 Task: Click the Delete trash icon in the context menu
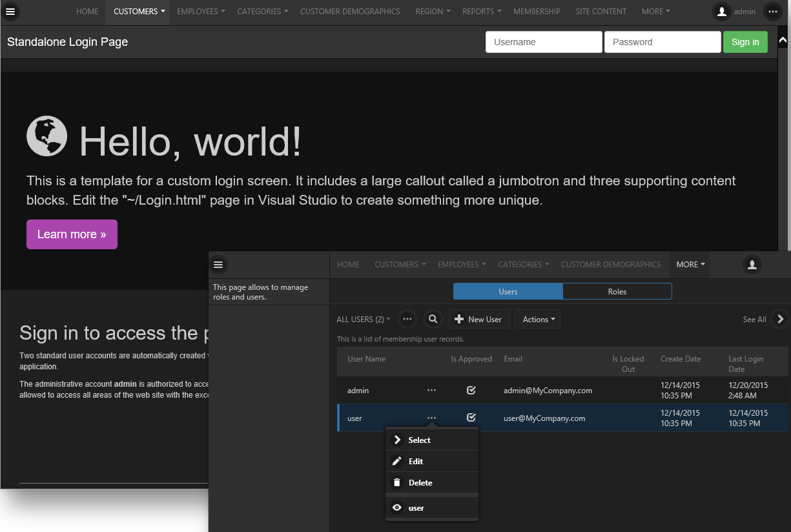[397, 482]
